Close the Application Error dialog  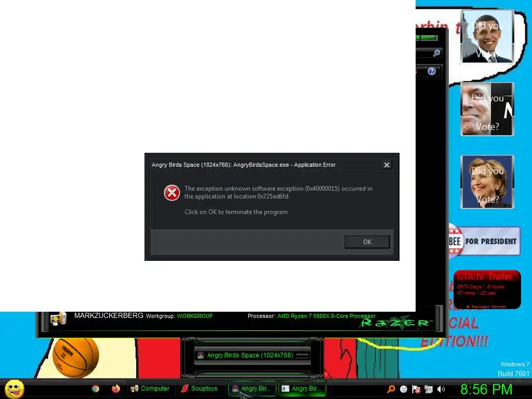coord(387,165)
